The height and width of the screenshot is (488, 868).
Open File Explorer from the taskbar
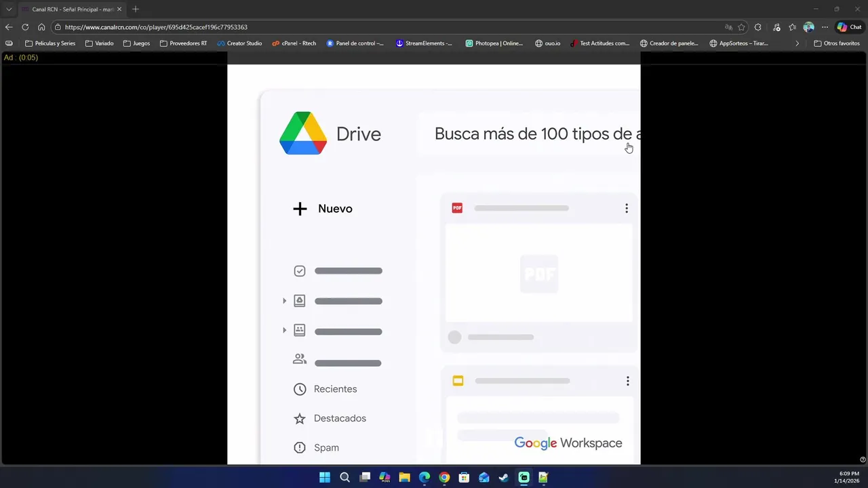click(404, 477)
